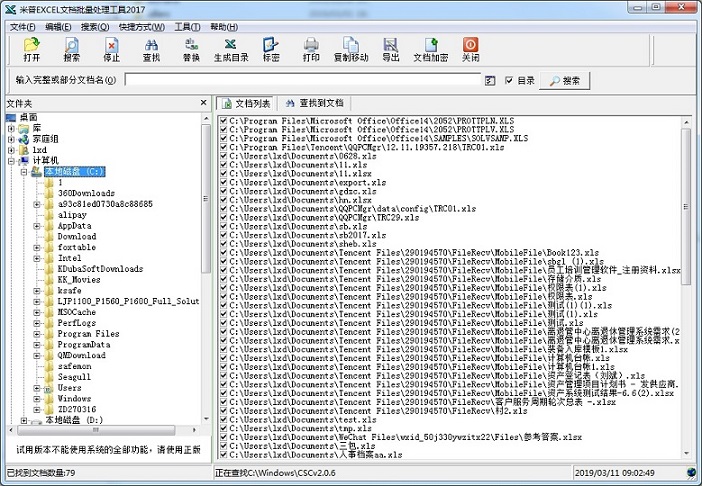Click the folder tree vertical scrollbar thumb
The width and height of the screenshot is (702, 486).
pyautogui.click(x=205, y=199)
